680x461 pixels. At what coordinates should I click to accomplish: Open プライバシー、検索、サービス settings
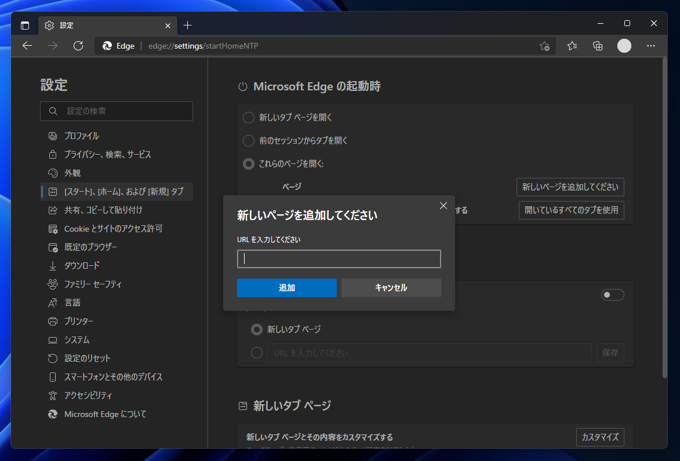pyautogui.click(x=116, y=154)
